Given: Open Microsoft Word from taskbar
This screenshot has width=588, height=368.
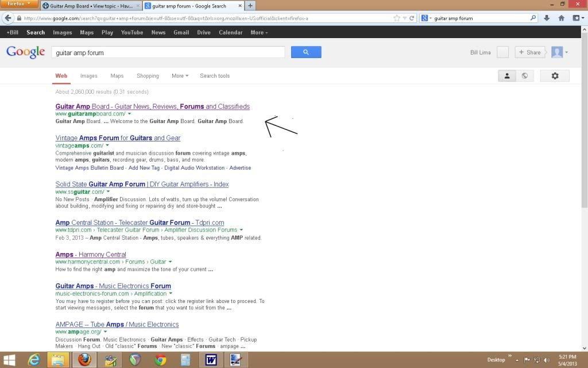Looking at the screenshot, I should [x=211, y=360].
